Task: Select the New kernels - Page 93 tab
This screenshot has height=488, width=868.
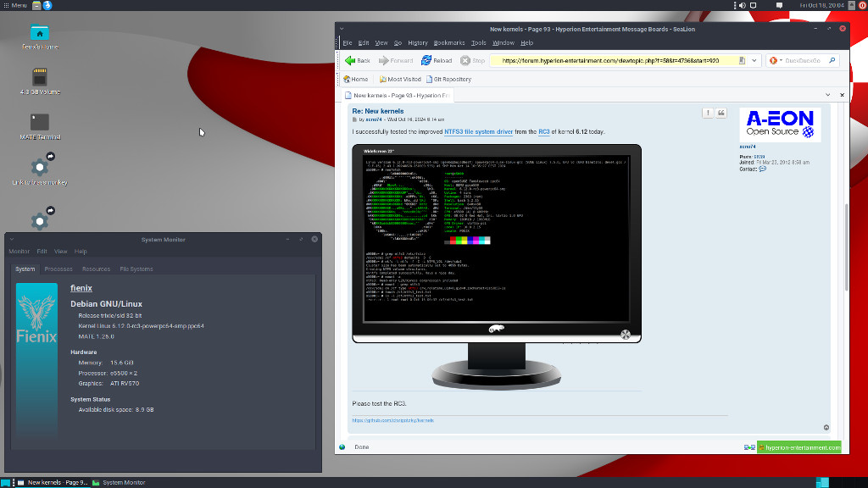Action: [397, 95]
